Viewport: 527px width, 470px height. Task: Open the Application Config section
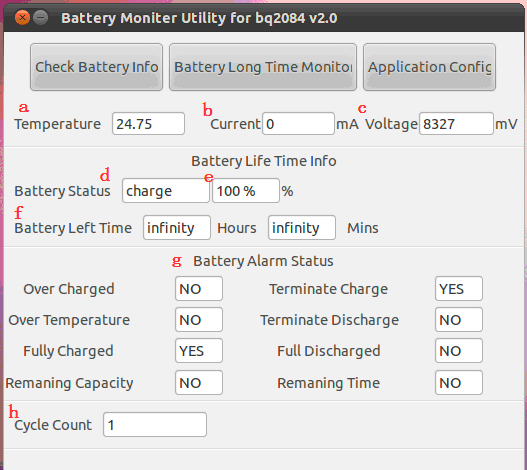click(429, 67)
